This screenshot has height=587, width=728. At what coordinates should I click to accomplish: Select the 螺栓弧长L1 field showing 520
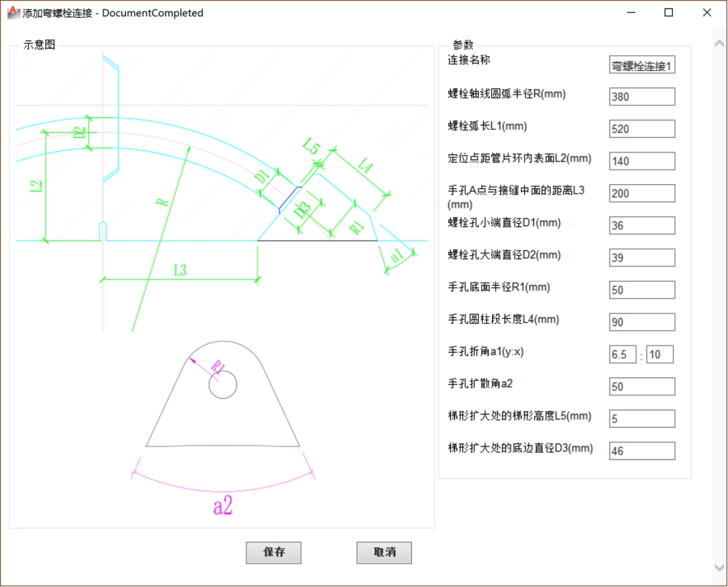642,128
